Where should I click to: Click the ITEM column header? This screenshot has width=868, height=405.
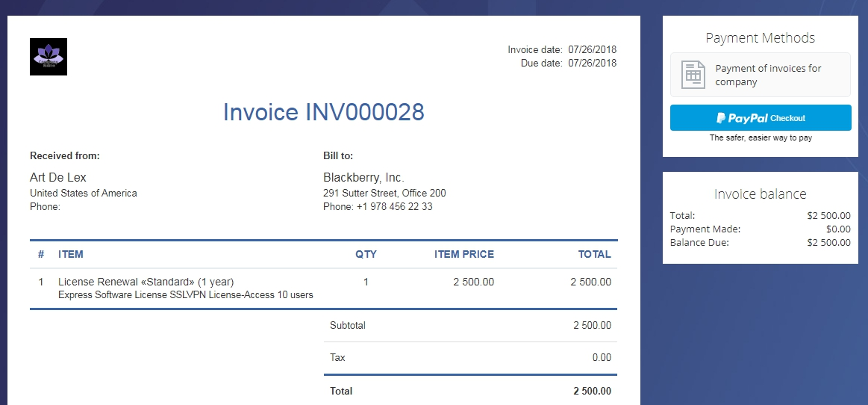(71, 254)
